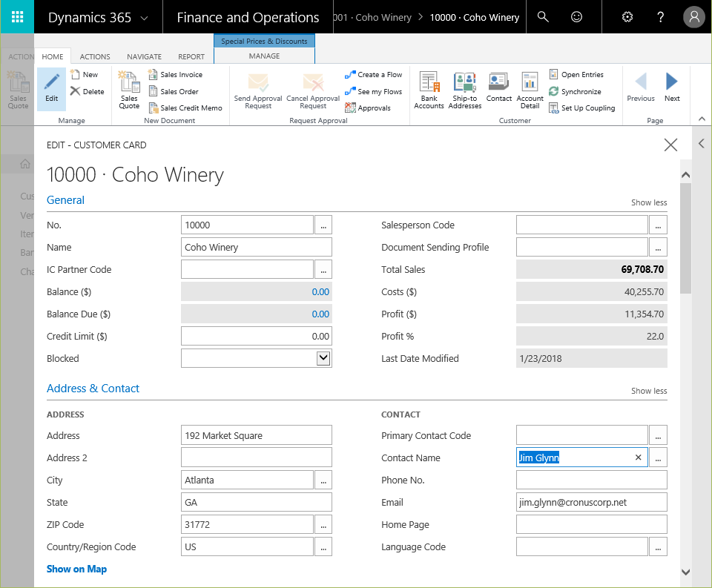The width and height of the screenshot is (712, 588).
Task: Go to the Next customer page
Action: point(672,87)
